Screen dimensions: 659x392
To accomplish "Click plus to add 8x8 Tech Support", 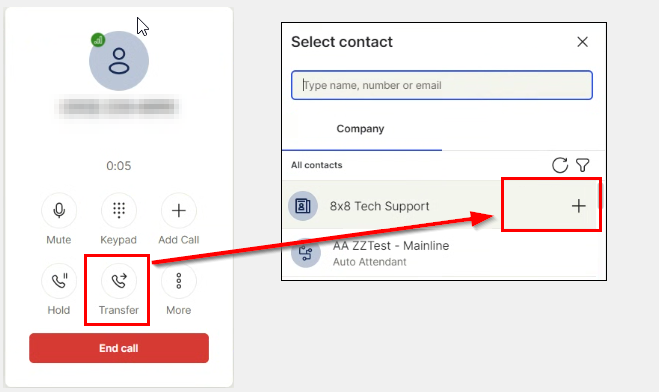I will pyautogui.click(x=579, y=206).
